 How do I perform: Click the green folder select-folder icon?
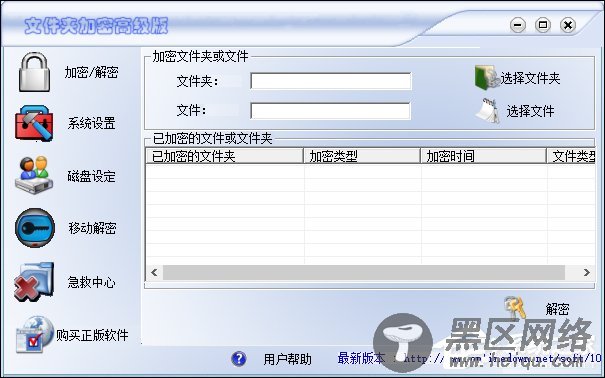tap(486, 78)
